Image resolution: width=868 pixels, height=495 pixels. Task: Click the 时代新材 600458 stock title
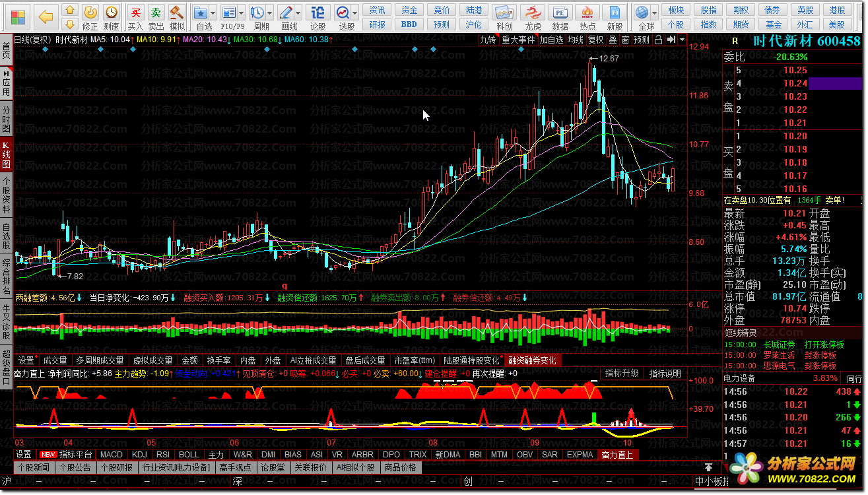click(x=807, y=41)
